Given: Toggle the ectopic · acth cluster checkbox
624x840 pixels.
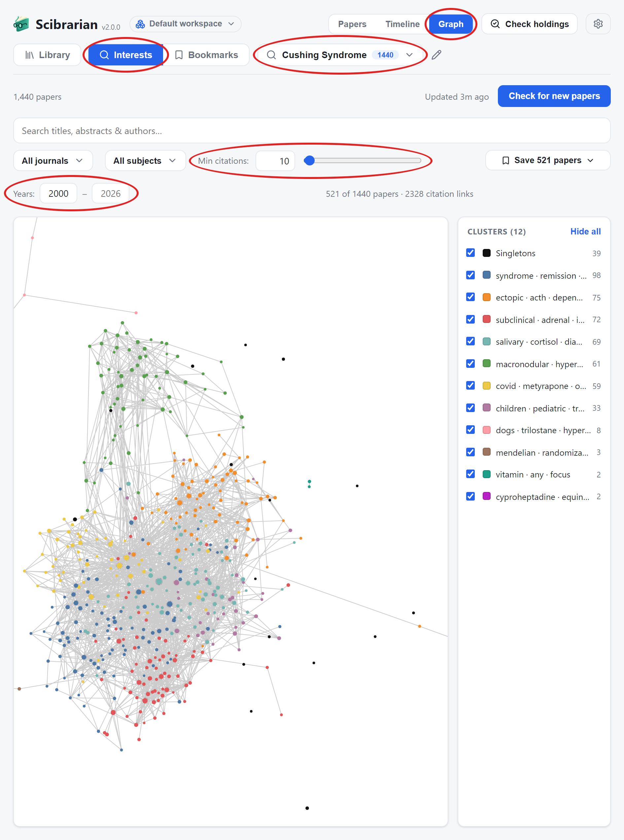Looking at the screenshot, I should (x=470, y=297).
